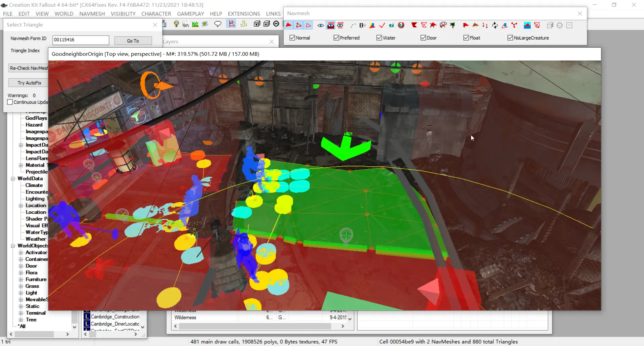Uncheck the Door checkbox in Navmesh panel
The image size is (644, 346).
[423, 38]
